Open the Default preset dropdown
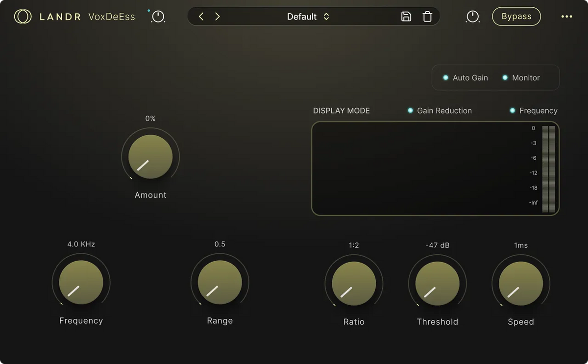Screen dimensions: 588x364 point(308,17)
